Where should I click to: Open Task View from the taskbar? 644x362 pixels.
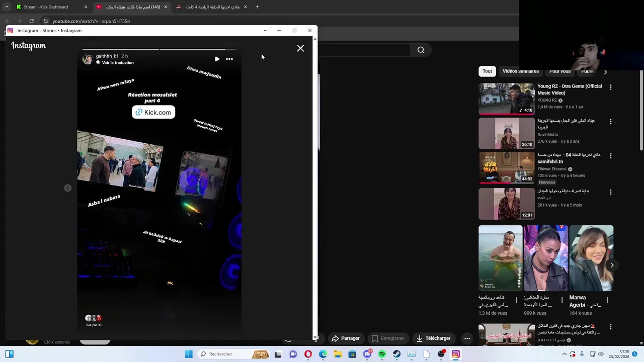pyautogui.click(x=278, y=354)
